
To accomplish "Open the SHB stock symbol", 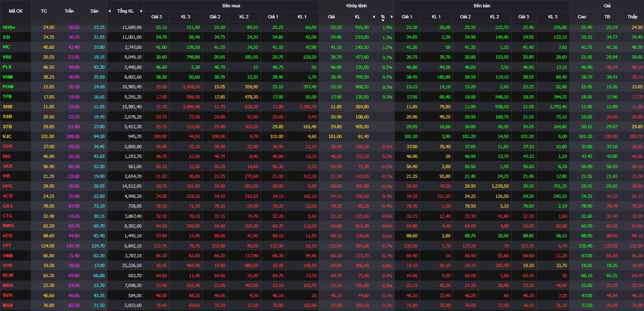I will [7, 107].
